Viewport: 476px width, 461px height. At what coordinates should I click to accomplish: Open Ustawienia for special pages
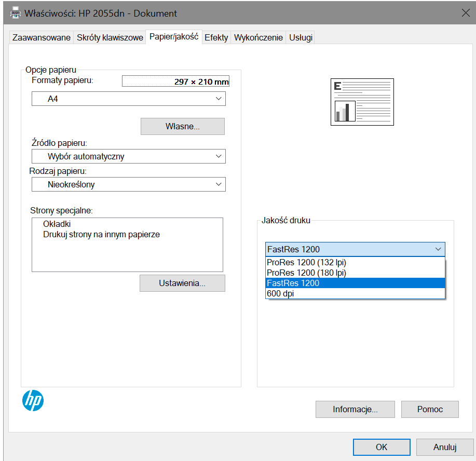[x=182, y=282]
